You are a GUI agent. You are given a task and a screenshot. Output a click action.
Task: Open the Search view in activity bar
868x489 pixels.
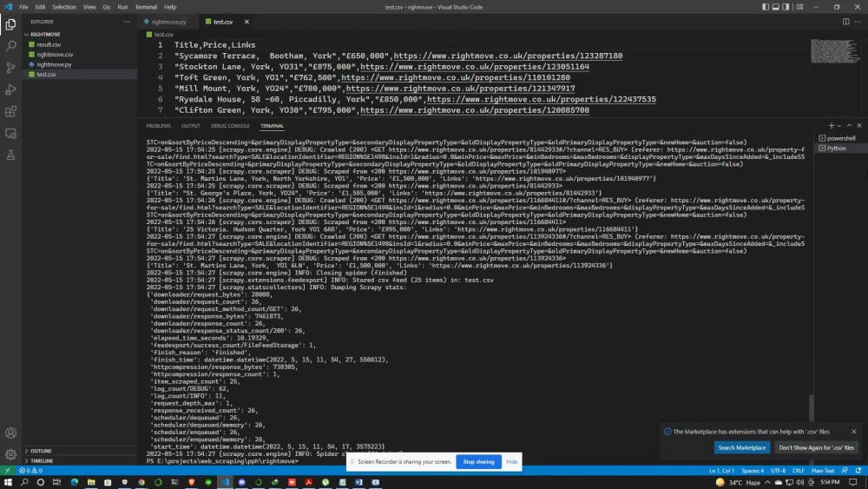click(x=10, y=46)
